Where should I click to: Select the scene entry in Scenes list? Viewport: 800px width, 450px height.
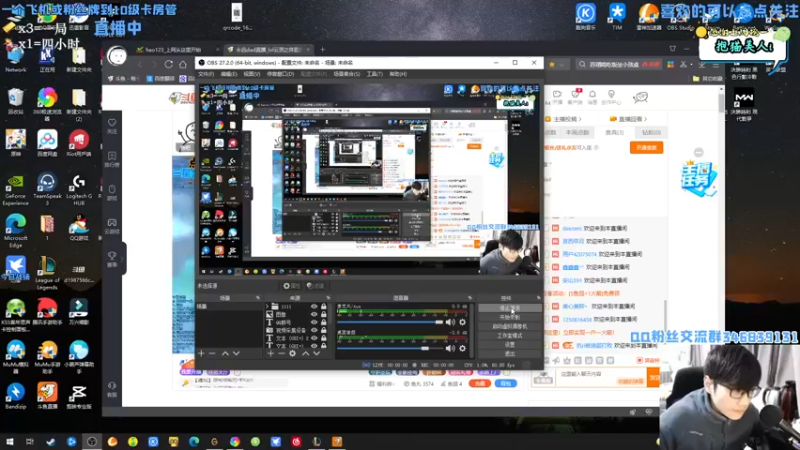(229, 307)
